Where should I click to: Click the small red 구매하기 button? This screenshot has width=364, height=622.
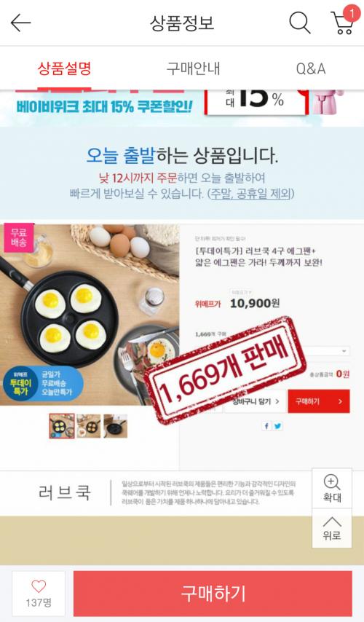[x=319, y=401]
